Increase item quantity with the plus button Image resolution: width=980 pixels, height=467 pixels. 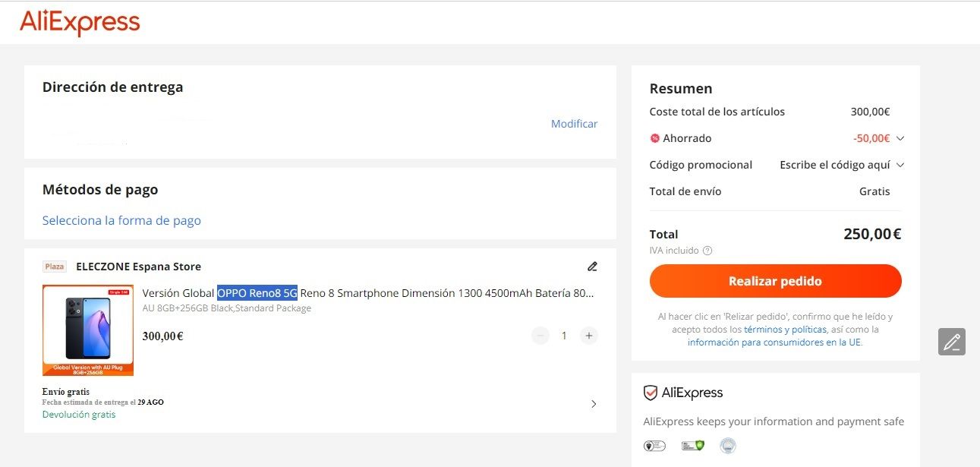pyautogui.click(x=588, y=336)
